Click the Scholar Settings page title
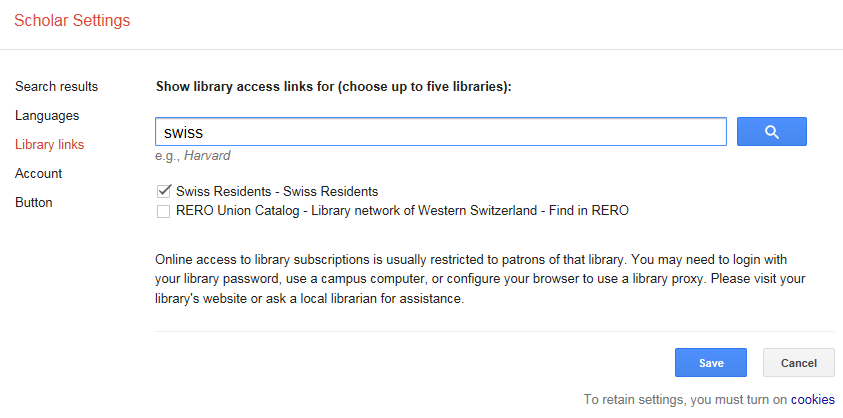The image size is (843, 418). click(72, 20)
